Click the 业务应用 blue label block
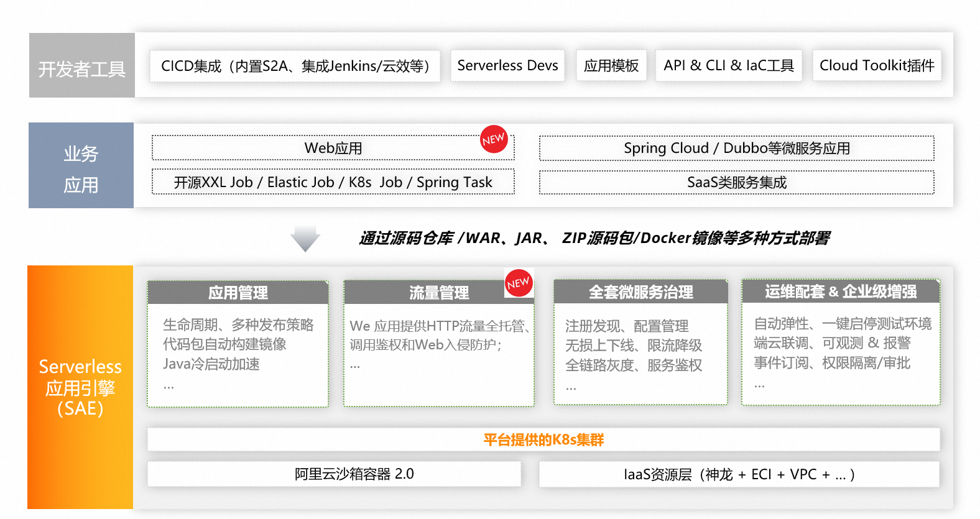 pyautogui.click(x=81, y=165)
